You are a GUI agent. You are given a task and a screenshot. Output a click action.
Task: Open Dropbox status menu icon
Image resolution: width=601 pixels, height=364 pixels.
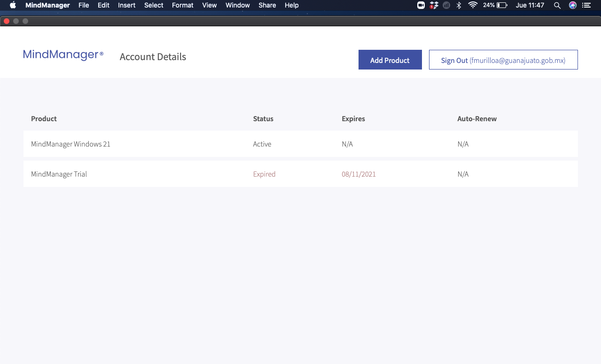[434, 5]
